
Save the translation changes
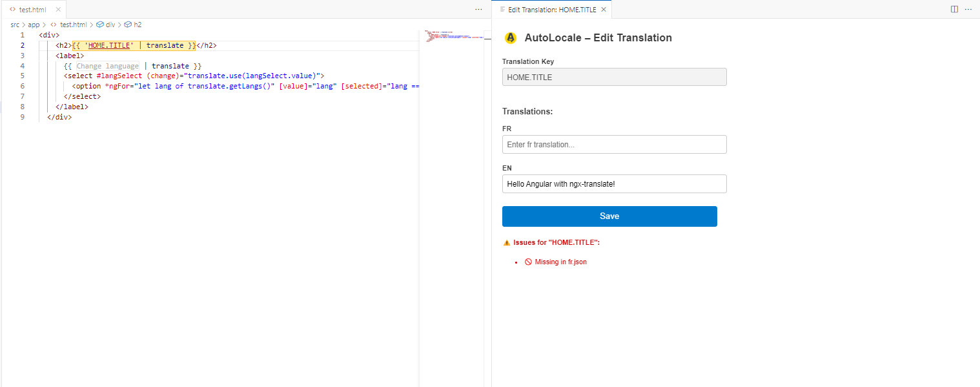click(609, 216)
